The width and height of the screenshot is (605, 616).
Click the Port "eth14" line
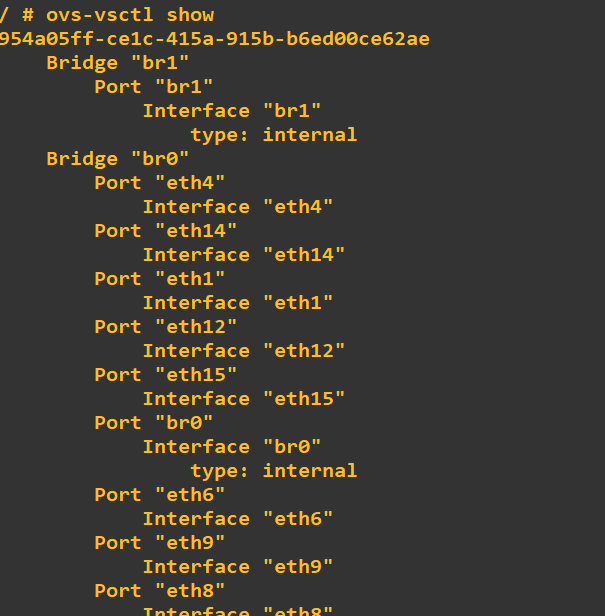pos(165,231)
